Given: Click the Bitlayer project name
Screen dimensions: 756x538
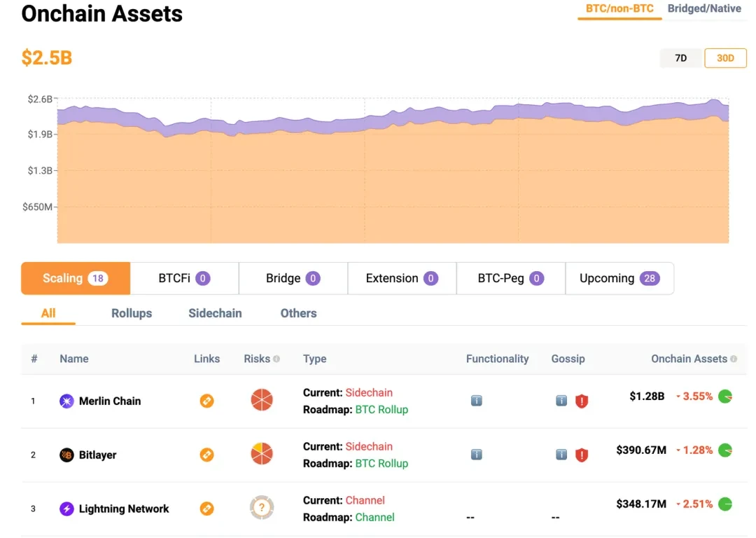Looking at the screenshot, I should (97, 455).
